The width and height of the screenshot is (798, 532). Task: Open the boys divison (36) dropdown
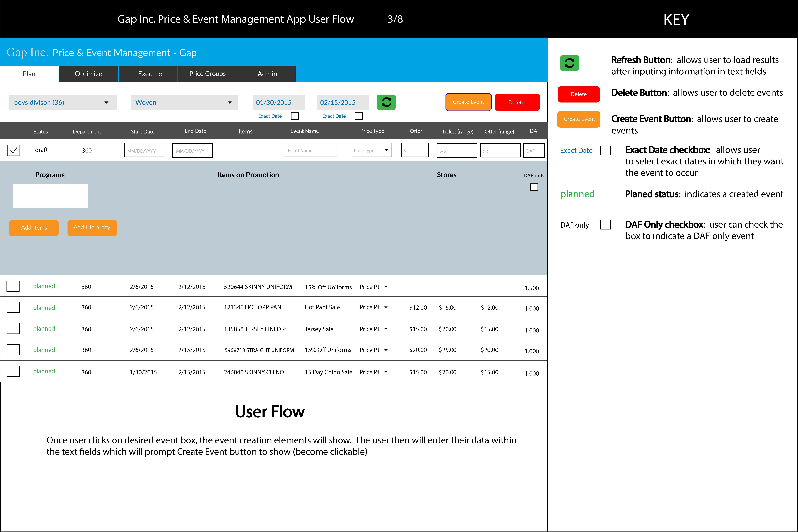click(x=63, y=102)
